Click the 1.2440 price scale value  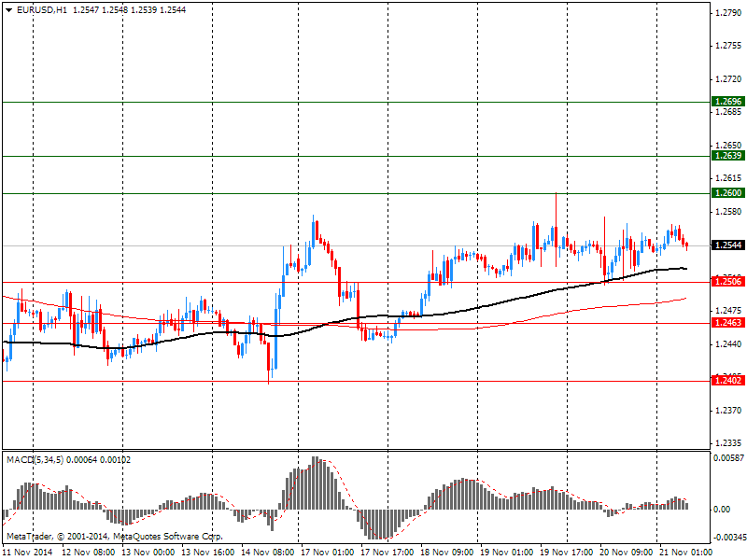click(728, 343)
